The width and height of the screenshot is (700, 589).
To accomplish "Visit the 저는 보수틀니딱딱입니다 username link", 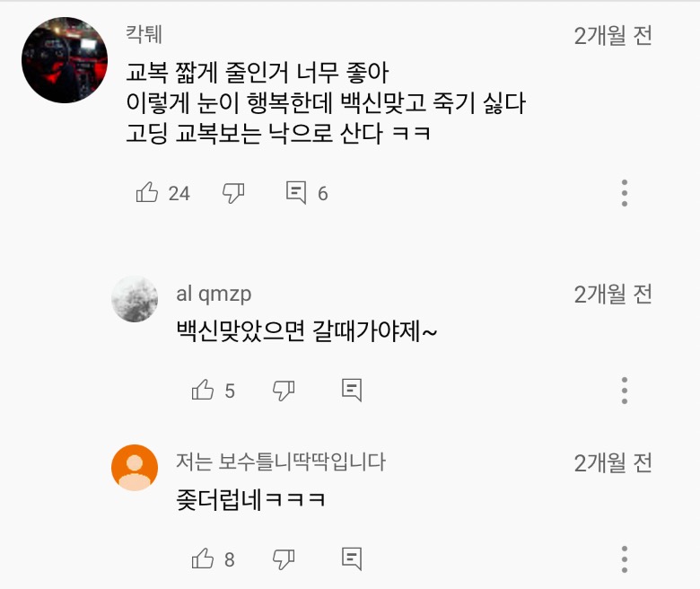I will [x=281, y=462].
